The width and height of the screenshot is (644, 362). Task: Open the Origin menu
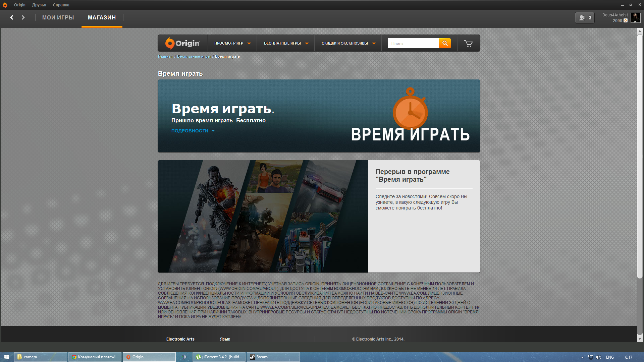pos(20,5)
